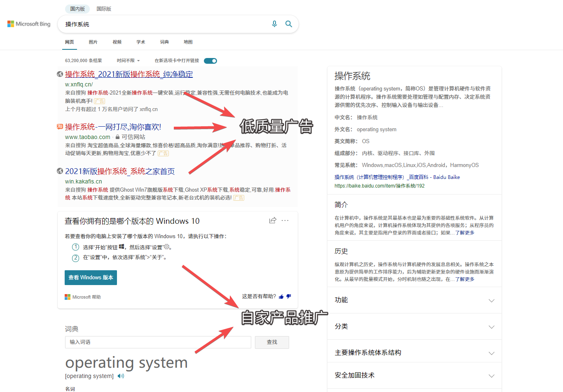Expand the 分类 section
Image resolution: width=563 pixels, height=392 pixels.
[414, 327]
